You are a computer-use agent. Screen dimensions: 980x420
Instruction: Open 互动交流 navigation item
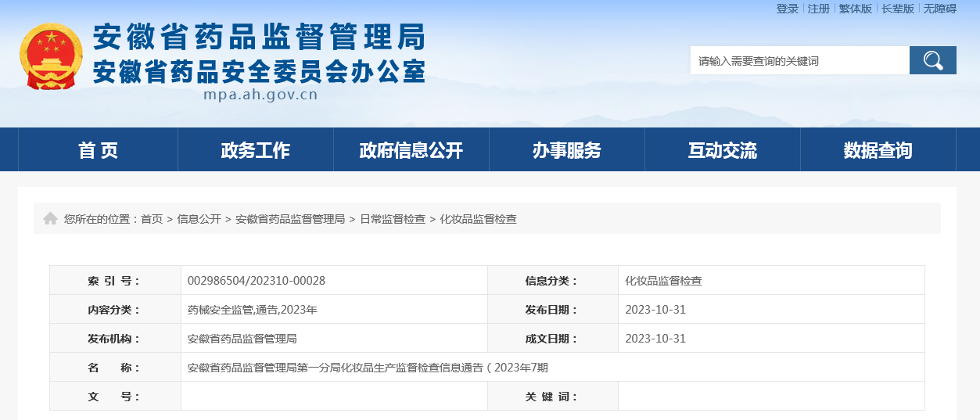pyautogui.click(x=722, y=150)
